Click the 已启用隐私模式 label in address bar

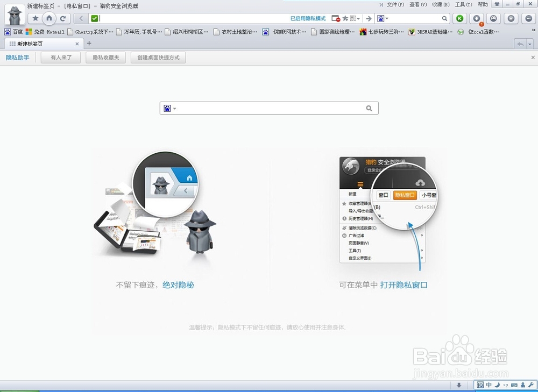tap(308, 18)
